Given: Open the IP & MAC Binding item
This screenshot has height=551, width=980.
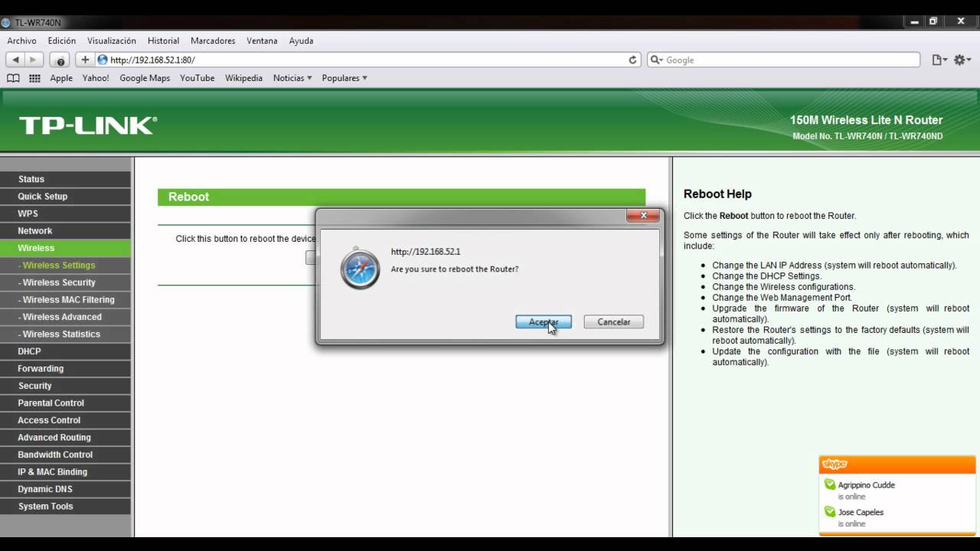Looking at the screenshot, I should pyautogui.click(x=65, y=472).
